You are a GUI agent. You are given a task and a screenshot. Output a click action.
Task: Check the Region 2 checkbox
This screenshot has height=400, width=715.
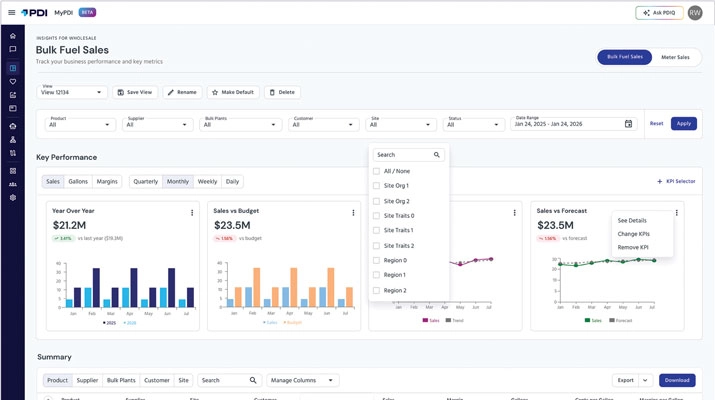(376, 290)
